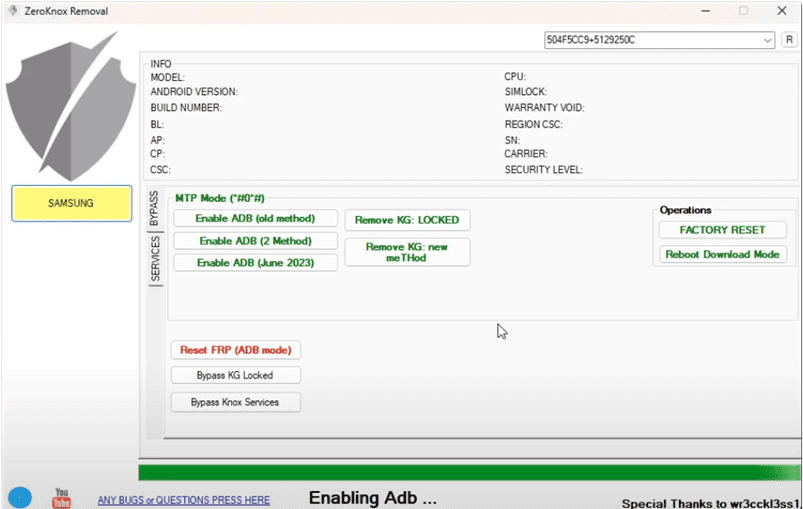Image resolution: width=803 pixels, height=509 pixels.
Task: Click Reset FRP (ADB mode)
Action: coord(235,350)
